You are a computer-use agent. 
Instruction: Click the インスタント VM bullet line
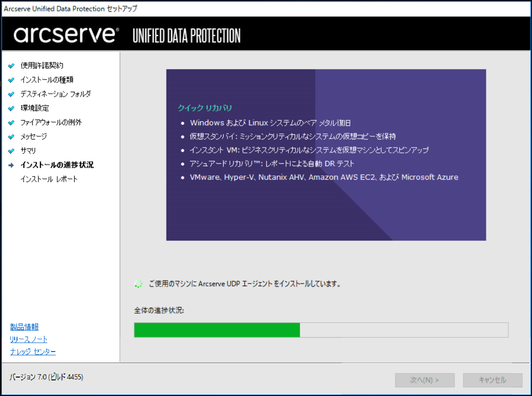coord(309,150)
